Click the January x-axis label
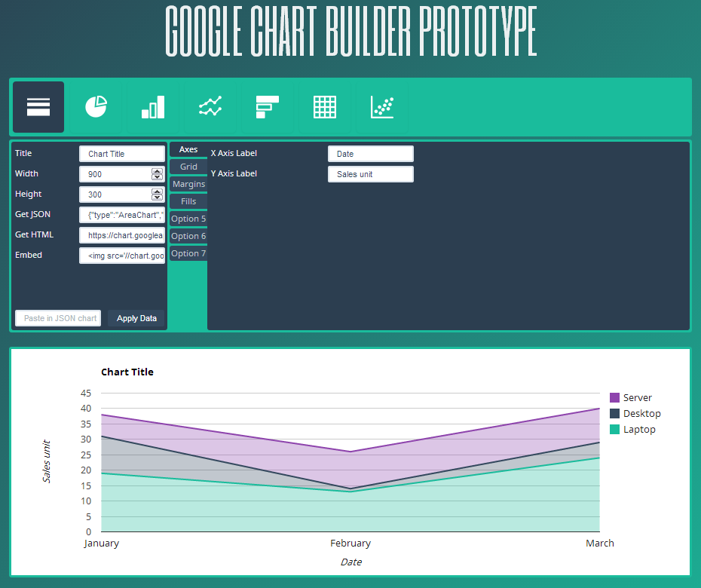Viewport: 701px width, 588px height. coord(102,544)
